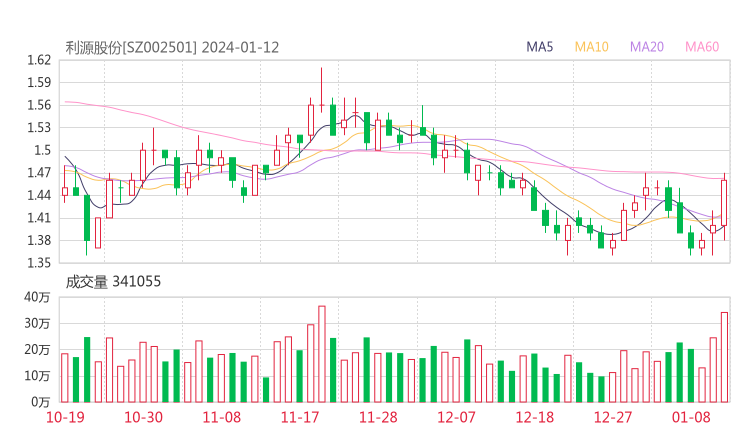
Task: Click the 01-08 date axis label
Action: pyautogui.click(x=691, y=417)
